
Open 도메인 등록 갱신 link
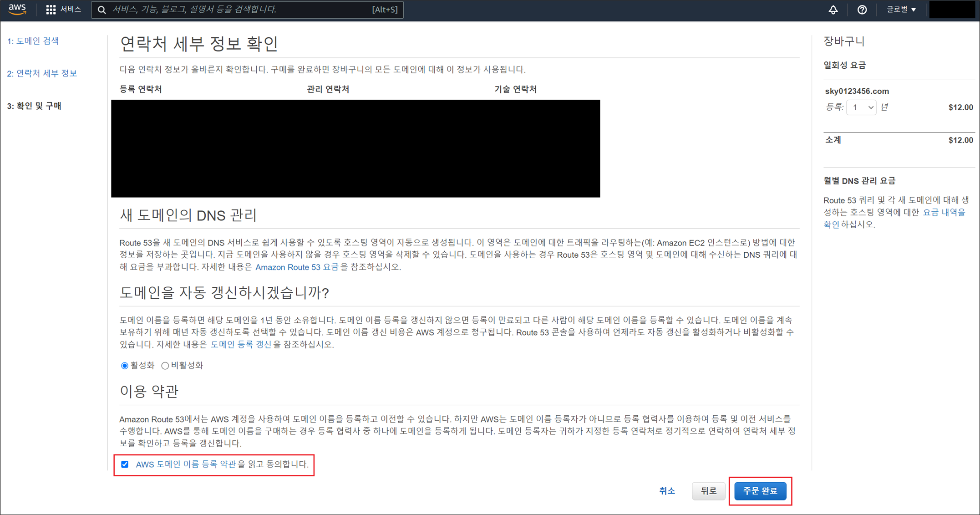coord(241,345)
